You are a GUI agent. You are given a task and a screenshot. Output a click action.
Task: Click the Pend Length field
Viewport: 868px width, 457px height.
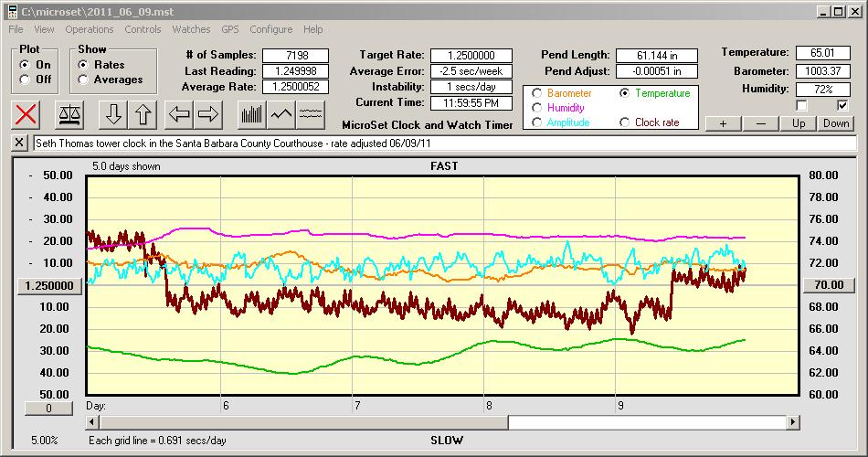point(657,56)
